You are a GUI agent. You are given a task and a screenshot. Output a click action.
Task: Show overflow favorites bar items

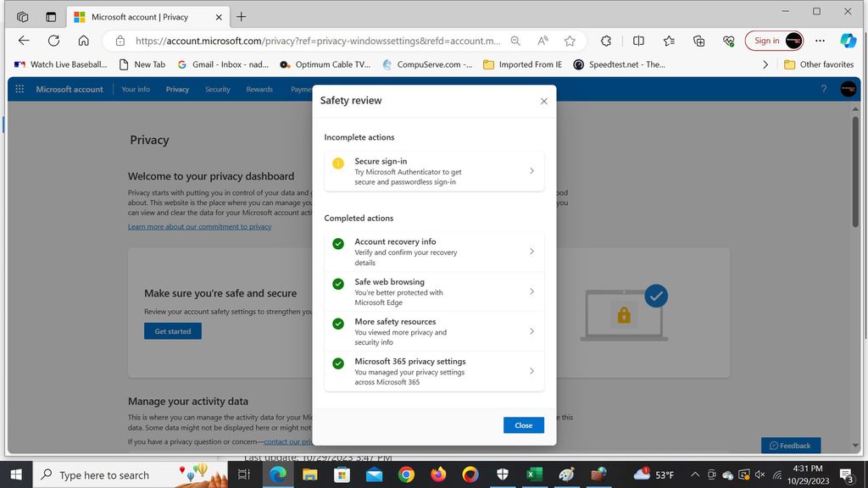[x=765, y=64]
